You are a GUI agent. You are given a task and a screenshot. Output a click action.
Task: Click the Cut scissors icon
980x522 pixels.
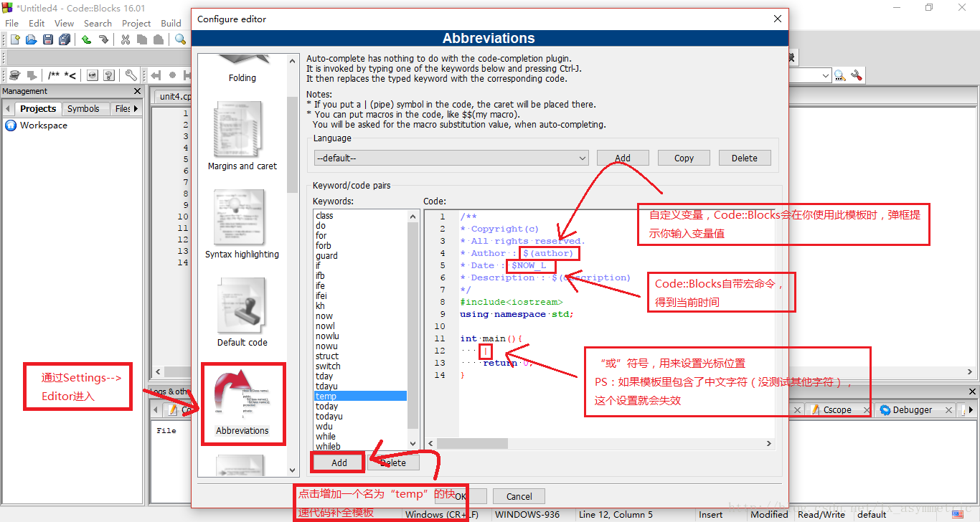click(x=126, y=39)
